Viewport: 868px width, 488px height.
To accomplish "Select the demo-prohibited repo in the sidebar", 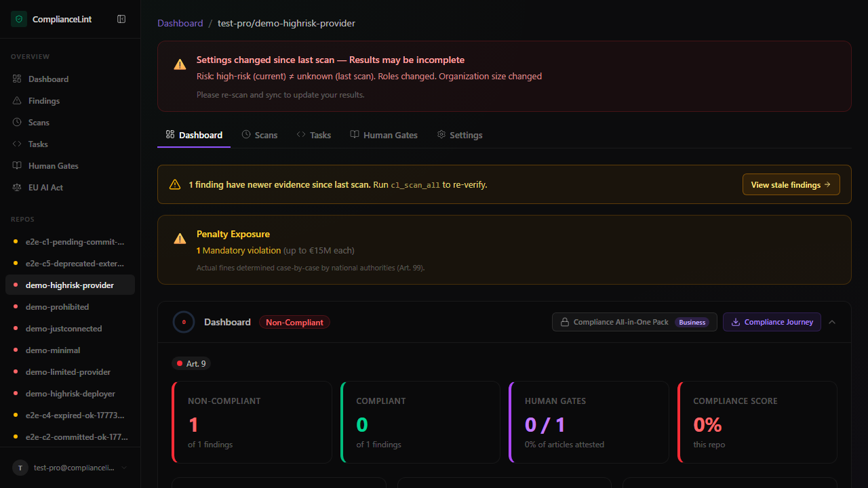I will pos(57,307).
